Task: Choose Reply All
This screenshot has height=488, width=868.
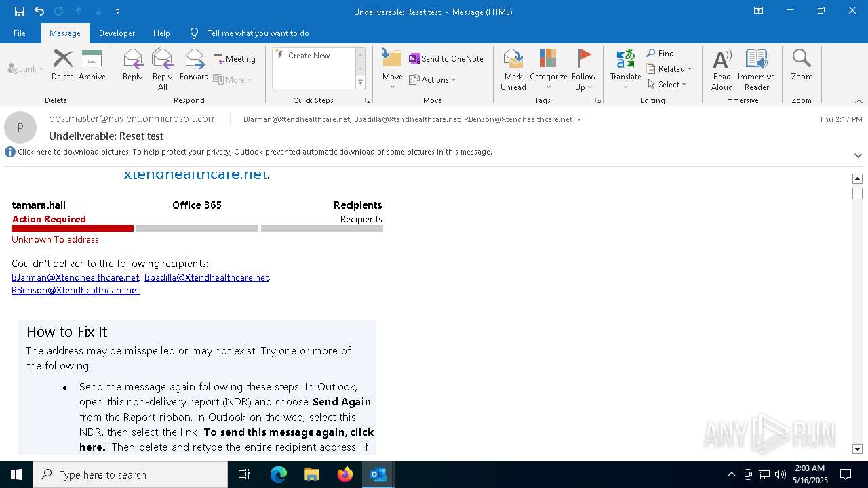Action: click(x=163, y=70)
